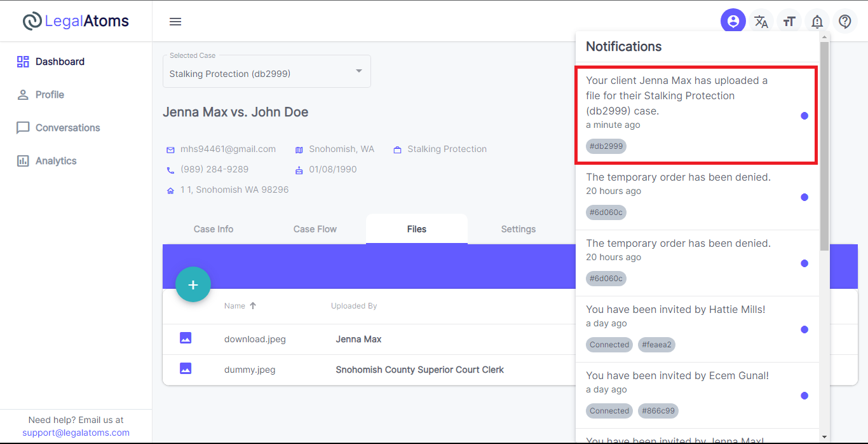Click the Uploaded By column header
Viewport: 868px width, 444px height.
point(354,306)
